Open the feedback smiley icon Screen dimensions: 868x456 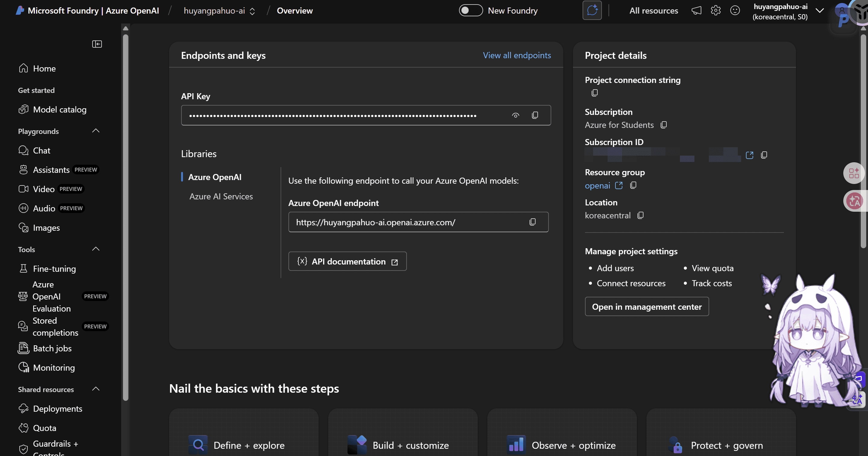click(x=735, y=11)
